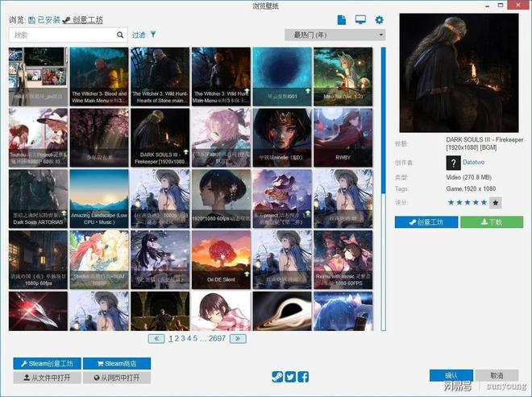Toggle the favorite star button beside rating
532x397 pixels.
(496, 202)
